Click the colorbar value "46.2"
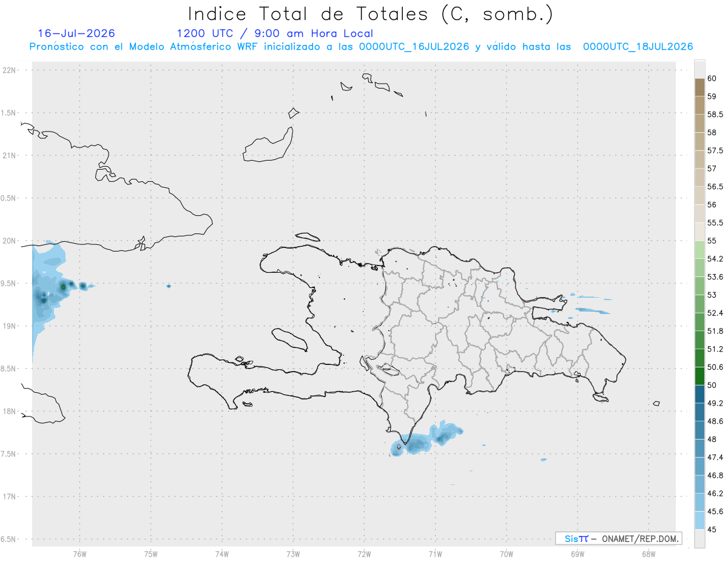The image size is (728, 562). [x=715, y=493]
